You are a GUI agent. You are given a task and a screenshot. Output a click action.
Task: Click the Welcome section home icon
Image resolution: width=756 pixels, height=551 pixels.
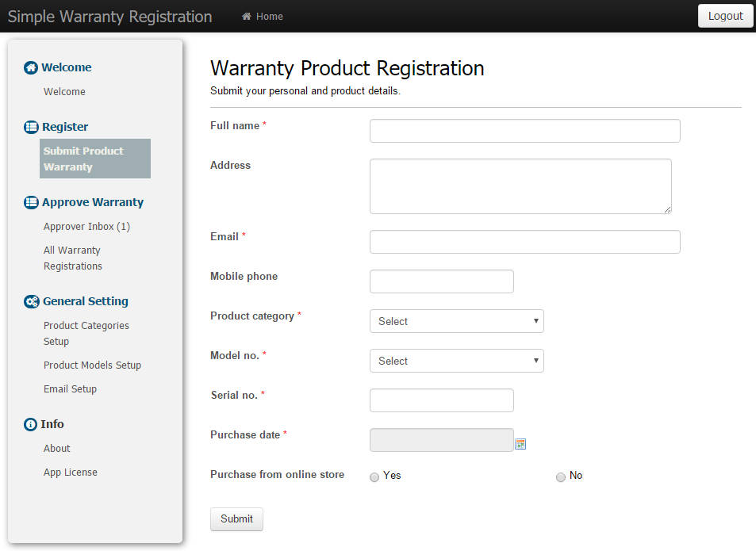click(x=31, y=68)
